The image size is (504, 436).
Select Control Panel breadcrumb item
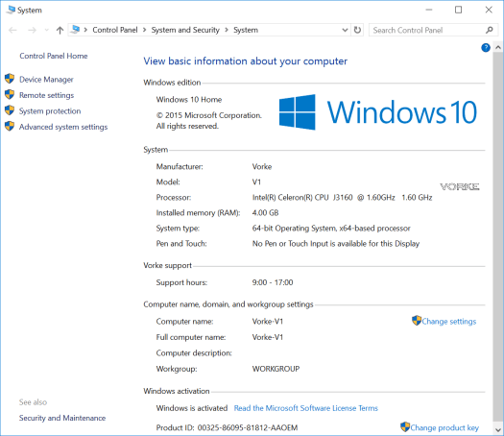[115, 30]
